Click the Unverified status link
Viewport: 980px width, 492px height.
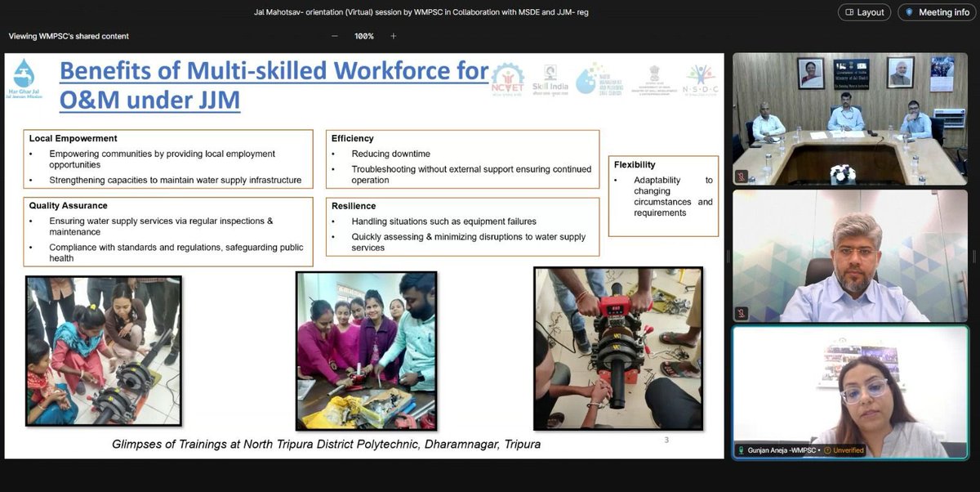click(847, 450)
